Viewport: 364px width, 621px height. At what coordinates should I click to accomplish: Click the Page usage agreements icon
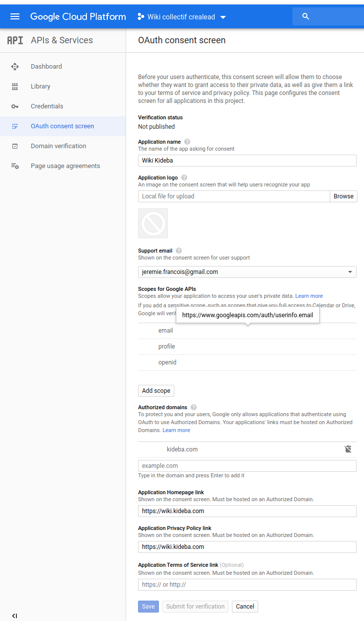pyautogui.click(x=15, y=166)
